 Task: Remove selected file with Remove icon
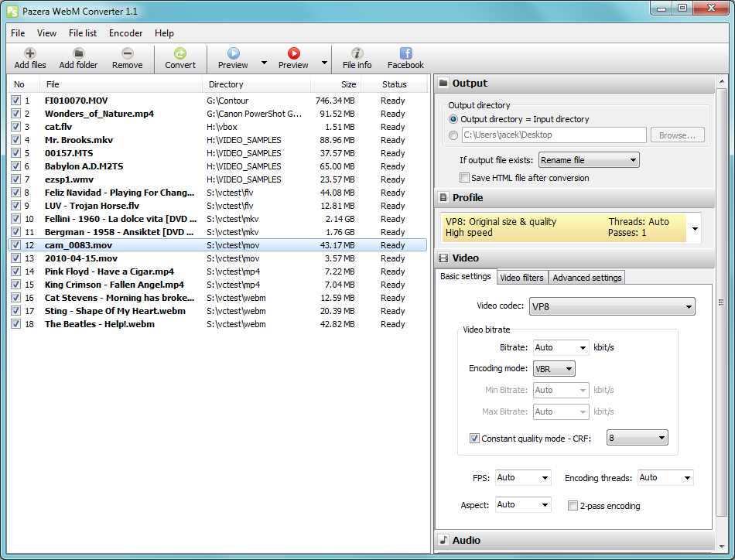point(127,53)
